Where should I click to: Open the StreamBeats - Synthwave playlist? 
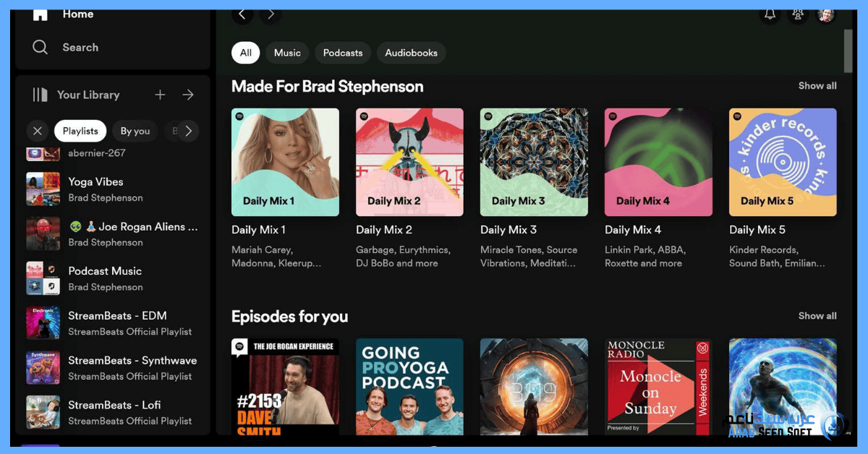coord(114,368)
